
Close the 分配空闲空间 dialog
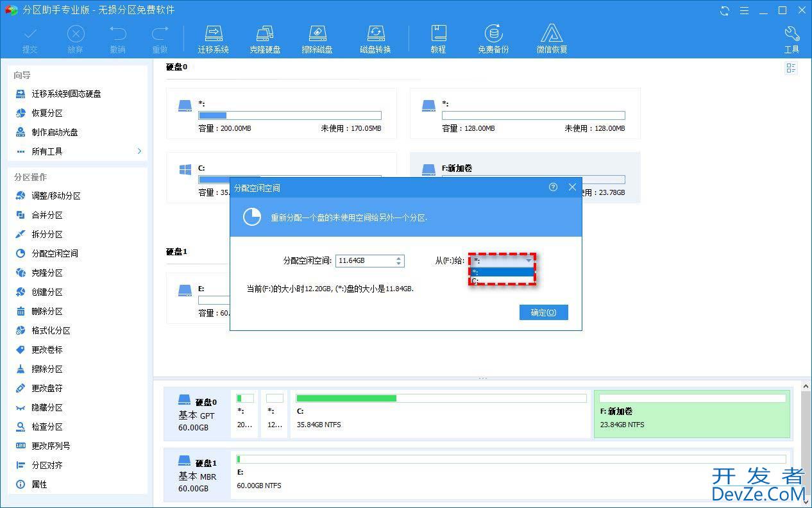pos(573,187)
